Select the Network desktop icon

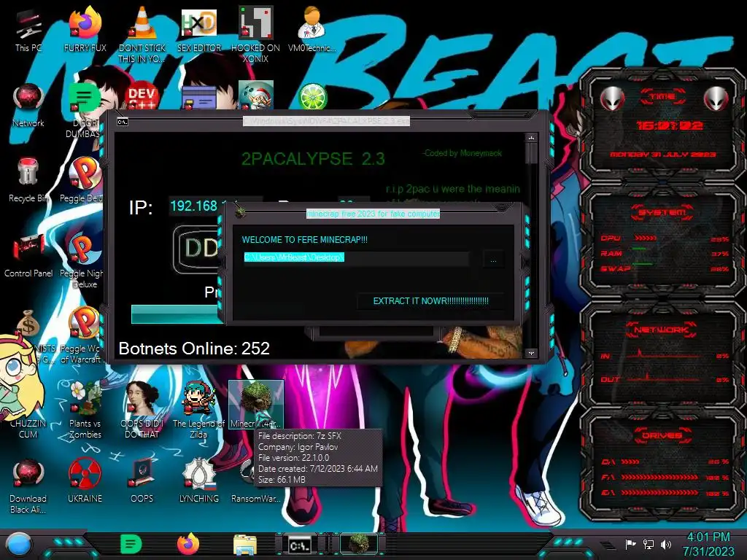[28, 106]
